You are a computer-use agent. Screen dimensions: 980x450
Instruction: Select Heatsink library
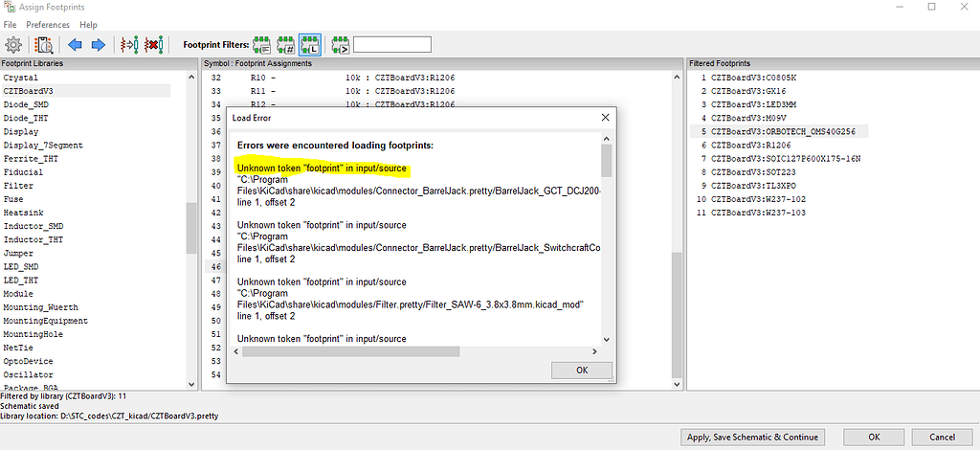pyautogui.click(x=23, y=213)
